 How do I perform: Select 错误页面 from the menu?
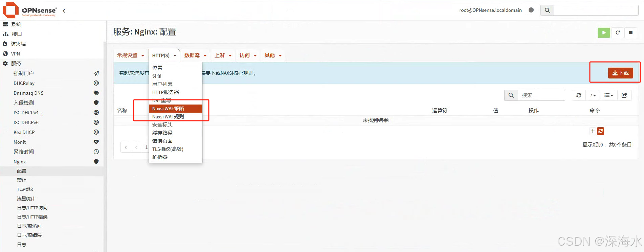coord(176,141)
